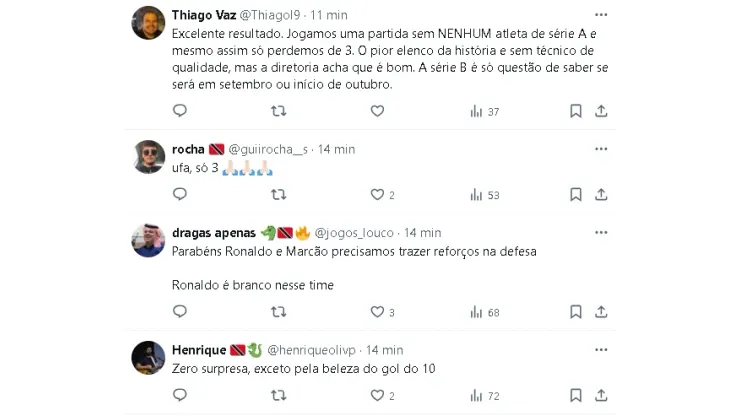
Task: Reply to rocha's tweet
Action: [x=180, y=195]
